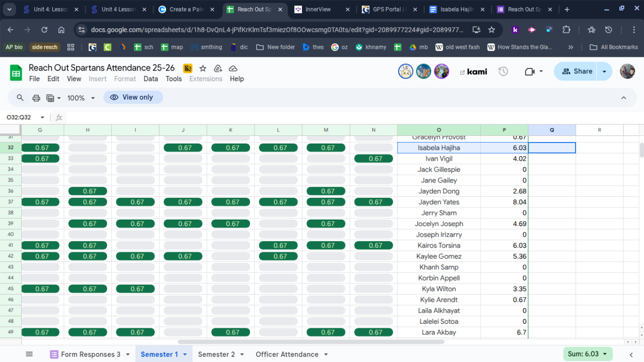Select column O header
This screenshot has height=362, width=644.
click(x=439, y=130)
